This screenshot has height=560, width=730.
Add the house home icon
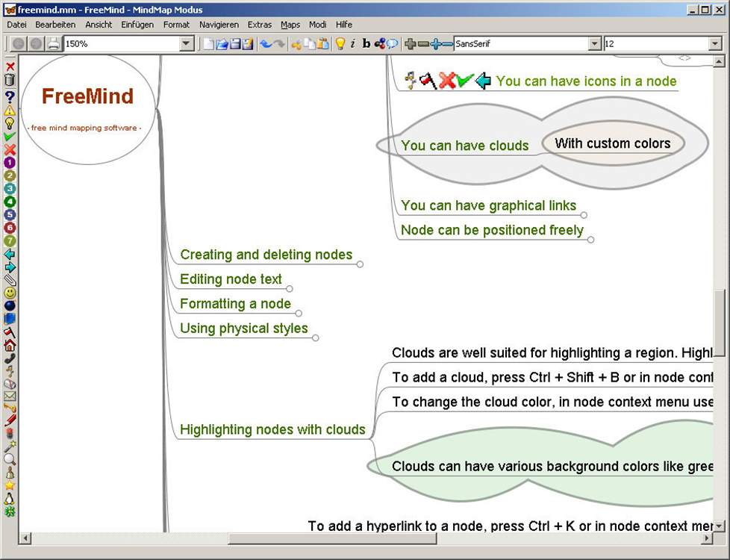click(x=10, y=345)
